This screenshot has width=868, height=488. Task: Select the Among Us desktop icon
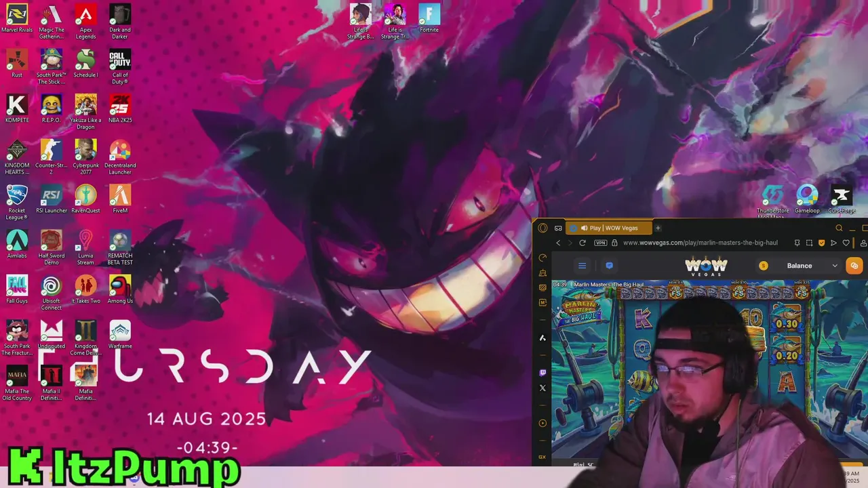tap(120, 289)
